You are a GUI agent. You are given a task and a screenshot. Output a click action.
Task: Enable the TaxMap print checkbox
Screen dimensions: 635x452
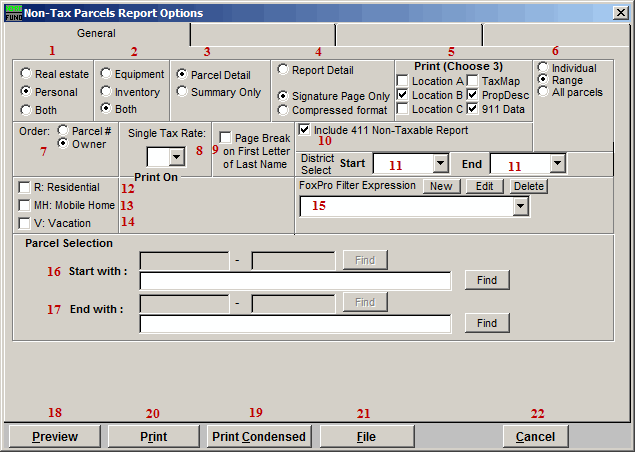(x=473, y=80)
